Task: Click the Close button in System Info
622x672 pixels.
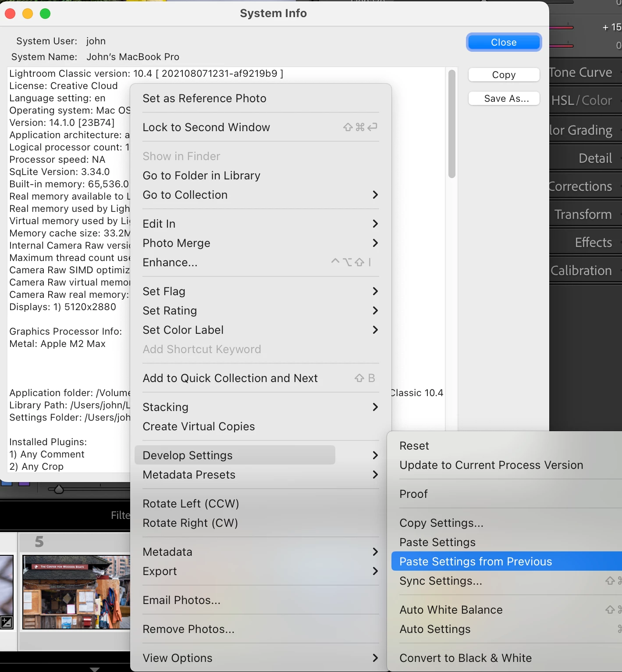Action: pyautogui.click(x=504, y=42)
